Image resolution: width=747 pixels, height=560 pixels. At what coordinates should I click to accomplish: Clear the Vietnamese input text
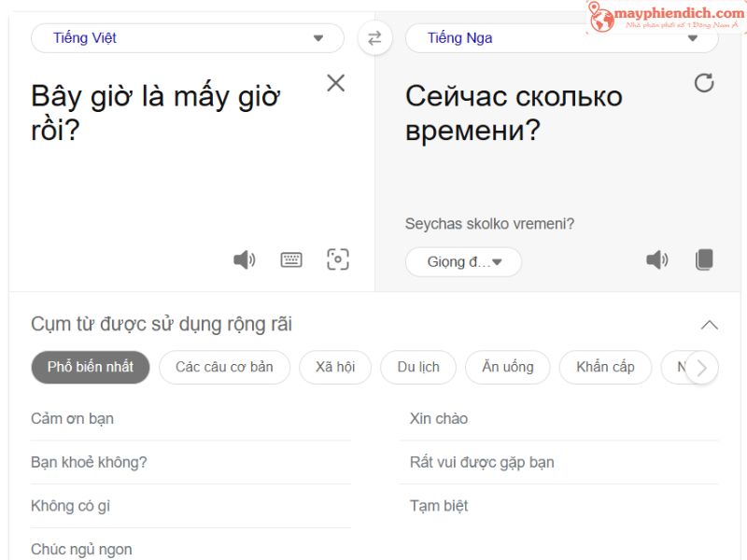pyautogui.click(x=336, y=82)
